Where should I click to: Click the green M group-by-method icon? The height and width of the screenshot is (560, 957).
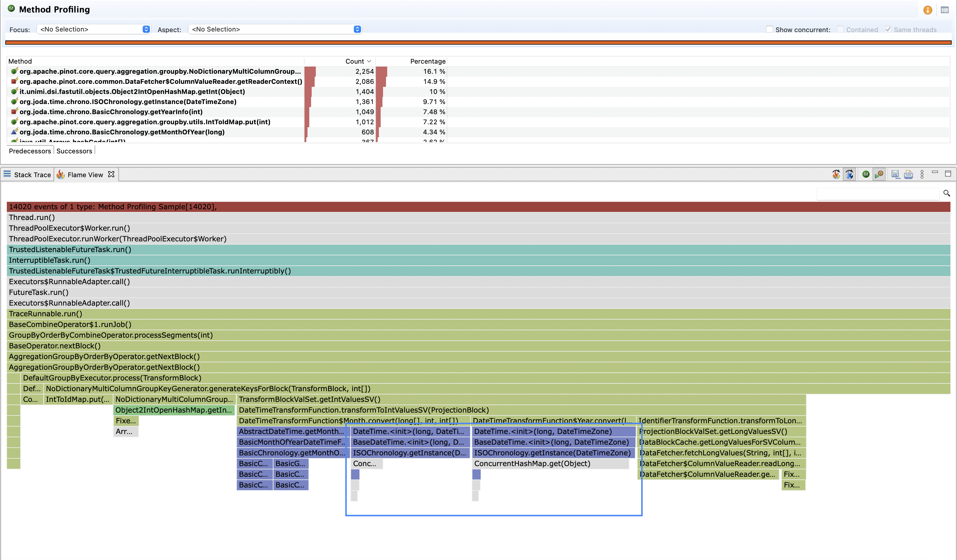click(x=866, y=174)
